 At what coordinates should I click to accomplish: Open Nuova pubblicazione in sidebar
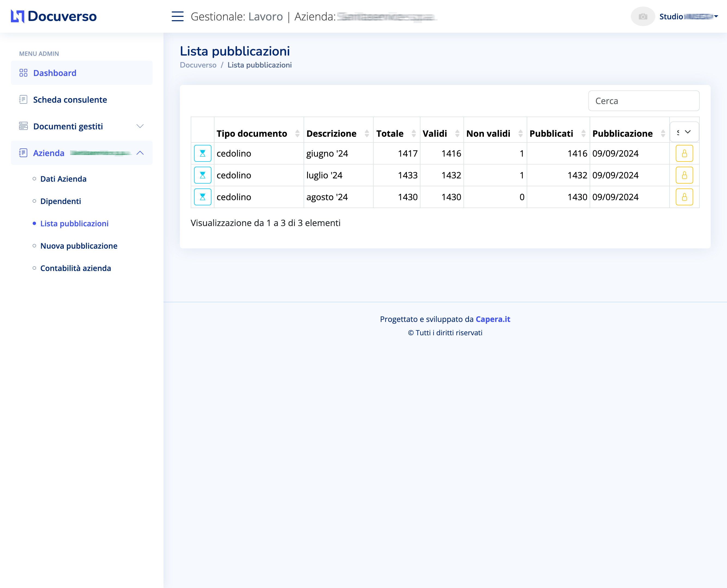click(79, 246)
